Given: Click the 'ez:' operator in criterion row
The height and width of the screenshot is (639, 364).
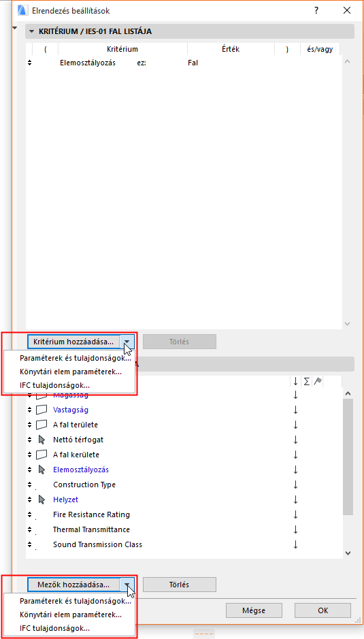Looking at the screenshot, I should pyautogui.click(x=142, y=63).
